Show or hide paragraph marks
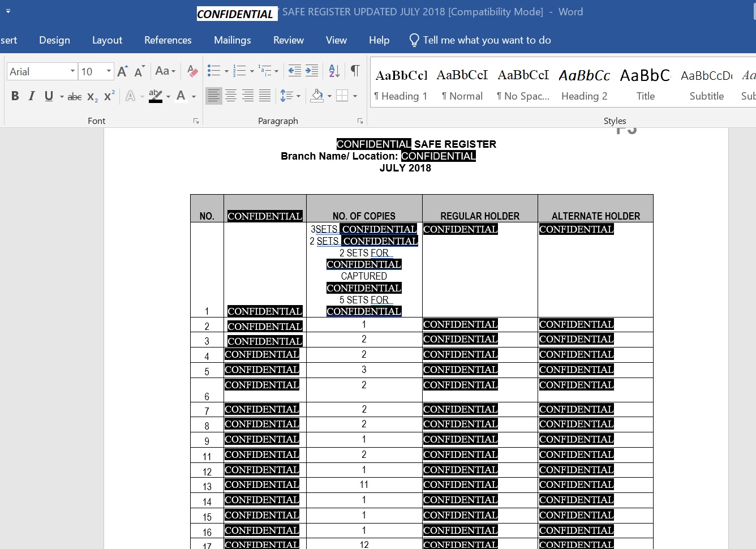The height and width of the screenshot is (549, 756). (x=355, y=71)
